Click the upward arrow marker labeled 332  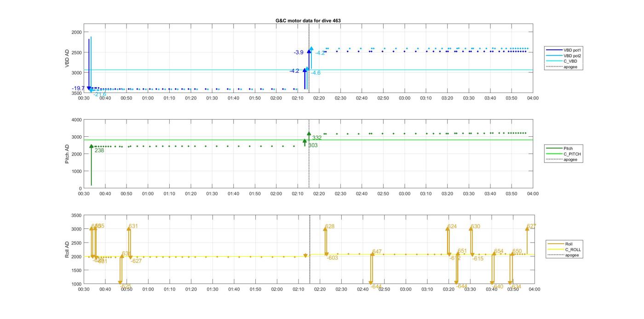309,134
